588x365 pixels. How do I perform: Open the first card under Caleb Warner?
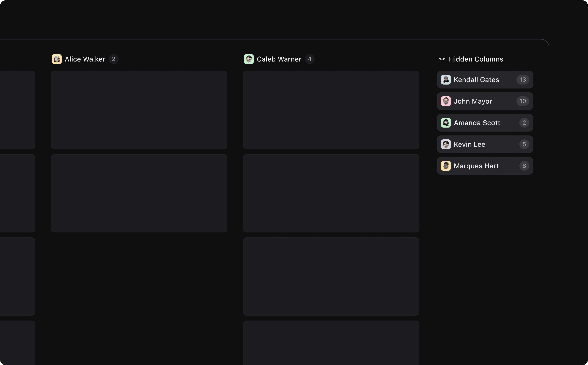(331, 110)
